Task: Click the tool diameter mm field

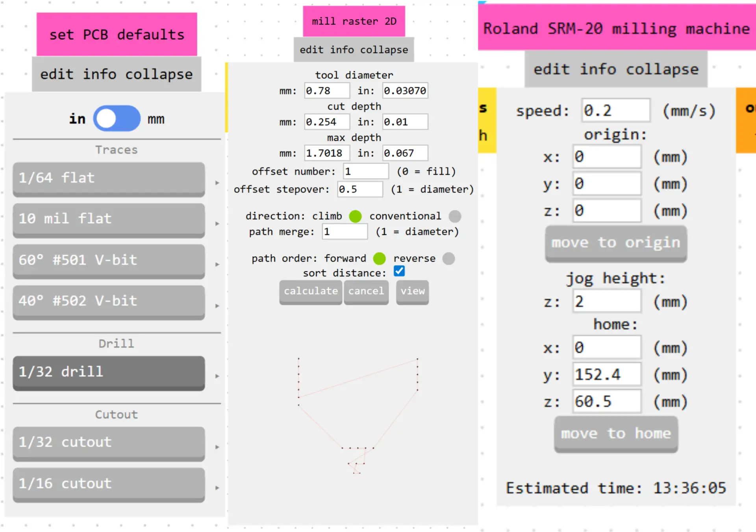Action: (326, 91)
